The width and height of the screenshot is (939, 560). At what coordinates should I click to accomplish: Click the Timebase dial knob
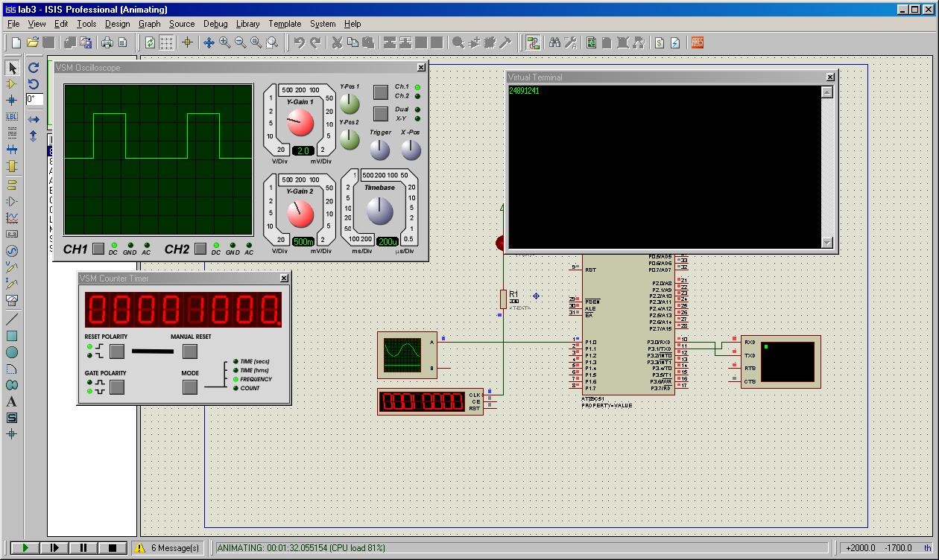(379, 212)
